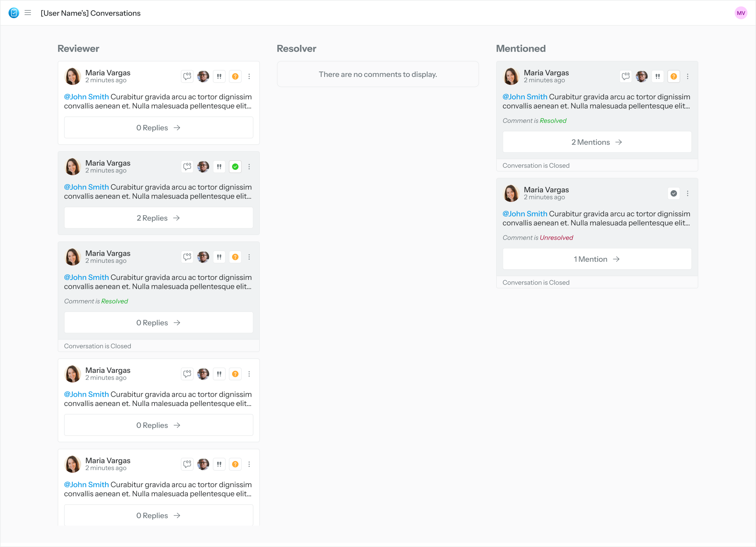This screenshot has width=756, height=547.
Task: Open three-dot menu on first Reviewer card
Action: click(x=249, y=76)
